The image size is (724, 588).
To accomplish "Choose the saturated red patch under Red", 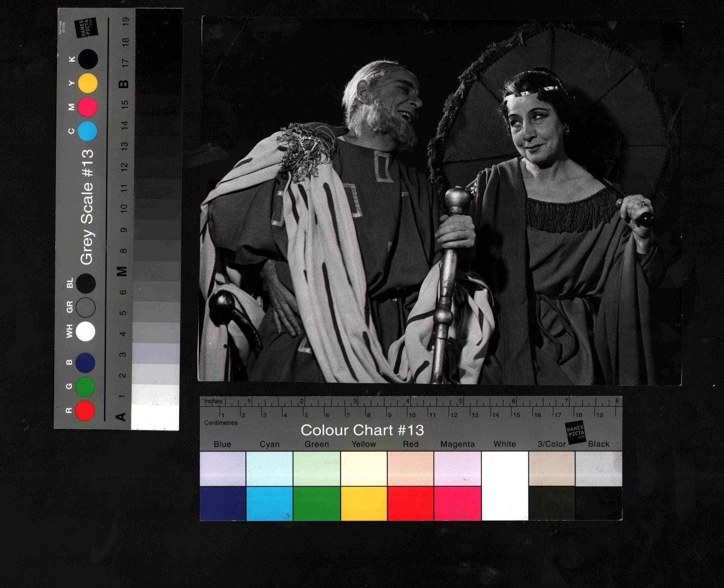I will pos(411,504).
